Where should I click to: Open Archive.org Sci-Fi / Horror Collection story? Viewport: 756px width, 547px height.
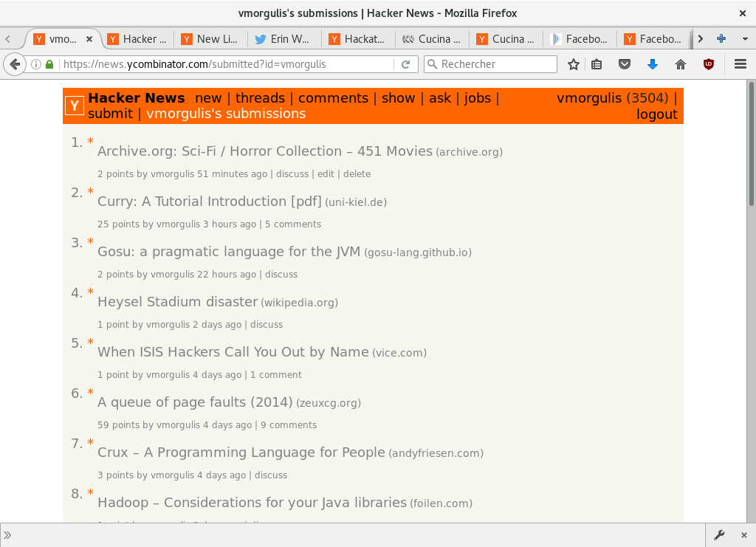coord(265,151)
